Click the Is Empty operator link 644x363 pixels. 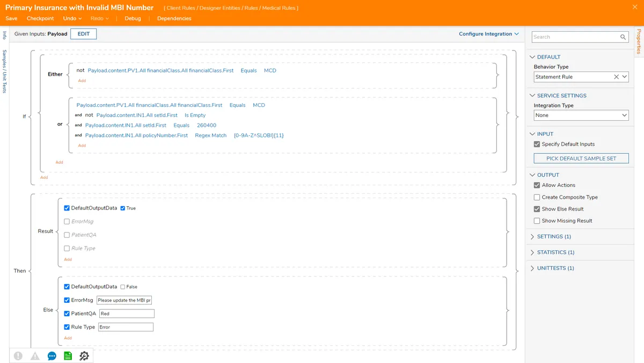tap(195, 115)
